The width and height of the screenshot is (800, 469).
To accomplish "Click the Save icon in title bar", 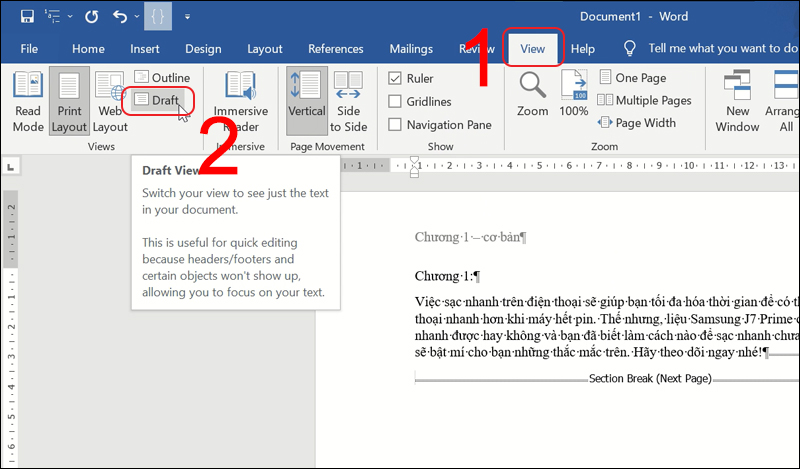I will click(x=27, y=17).
